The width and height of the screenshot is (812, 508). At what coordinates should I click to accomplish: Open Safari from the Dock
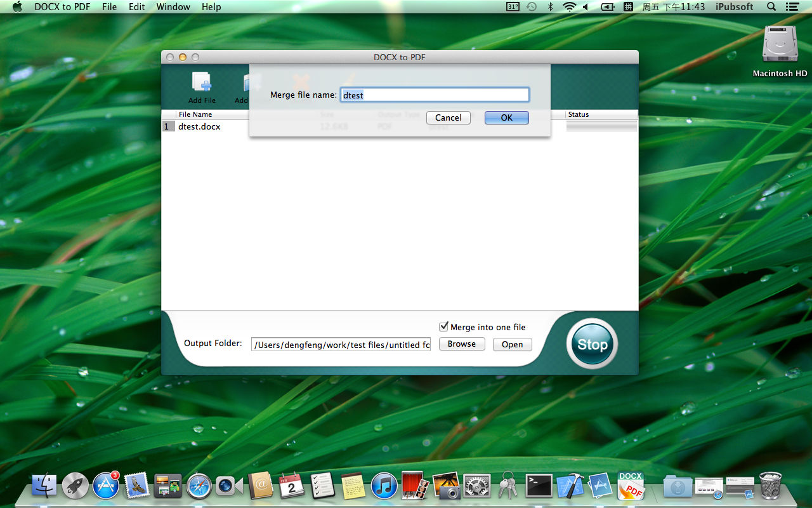199,486
